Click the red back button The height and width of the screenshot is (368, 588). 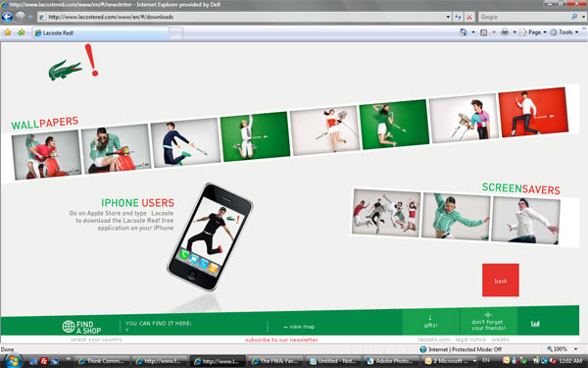click(x=500, y=280)
